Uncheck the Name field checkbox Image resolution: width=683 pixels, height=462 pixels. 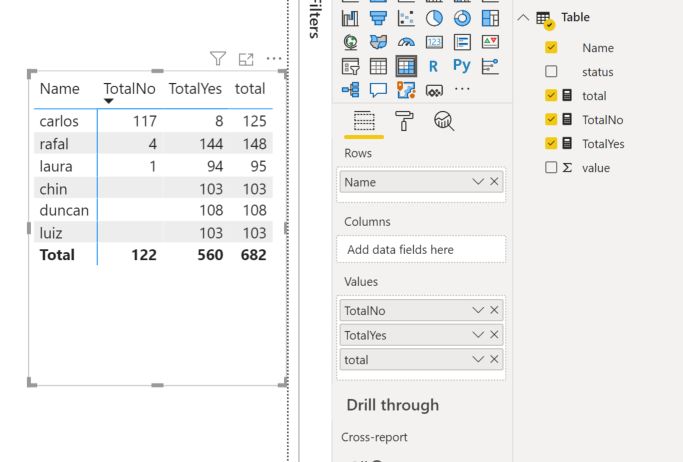[x=551, y=47]
